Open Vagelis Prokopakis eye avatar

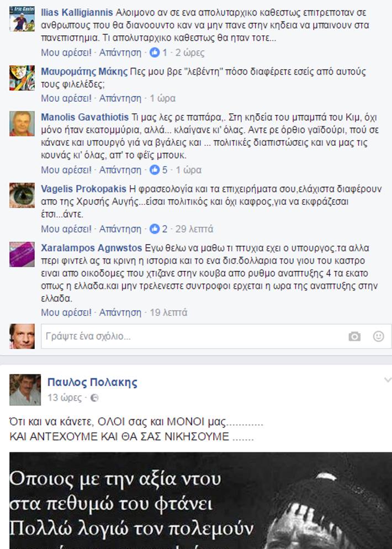coord(22,195)
